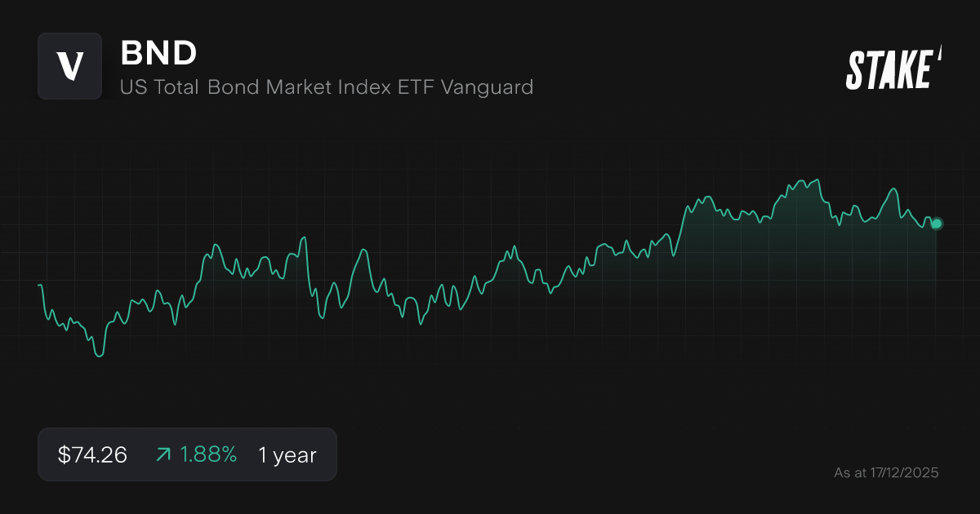
Task: Click the As at 17/12/2025 date
Action: (x=886, y=472)
